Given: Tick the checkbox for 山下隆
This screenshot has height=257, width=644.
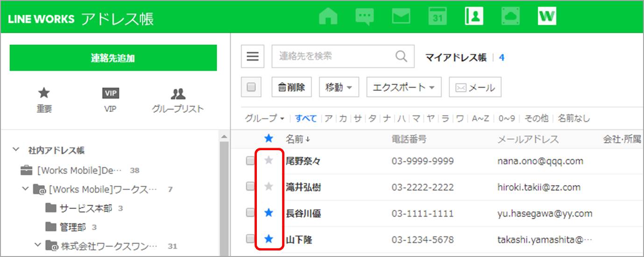Looking at the screenshot, I should [x=251, y=239].
